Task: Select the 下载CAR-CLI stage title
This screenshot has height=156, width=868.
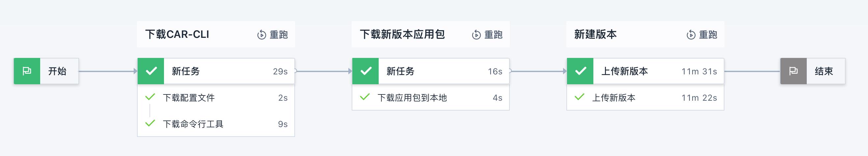Action: (177, 34)
